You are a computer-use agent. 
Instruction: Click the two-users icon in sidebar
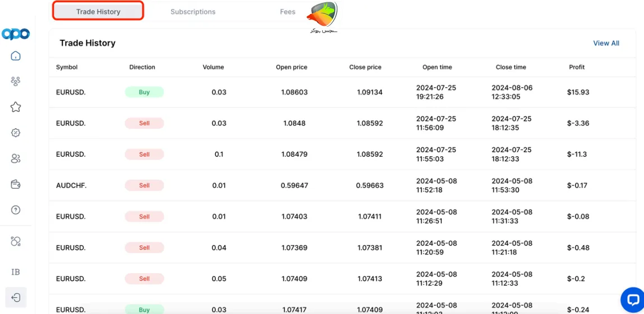click(x=16, y=159)
